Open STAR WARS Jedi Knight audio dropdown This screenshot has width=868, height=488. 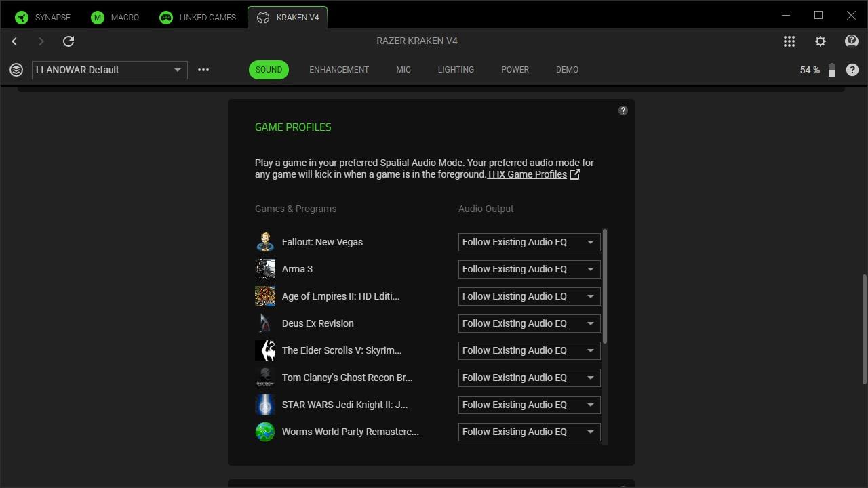pos(530,405)
